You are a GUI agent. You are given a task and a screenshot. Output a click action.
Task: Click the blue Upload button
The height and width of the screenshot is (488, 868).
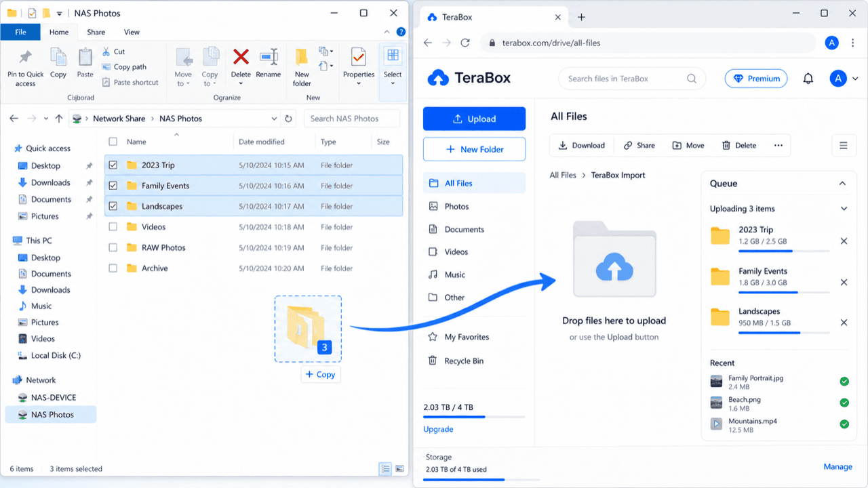pos(474,119)
